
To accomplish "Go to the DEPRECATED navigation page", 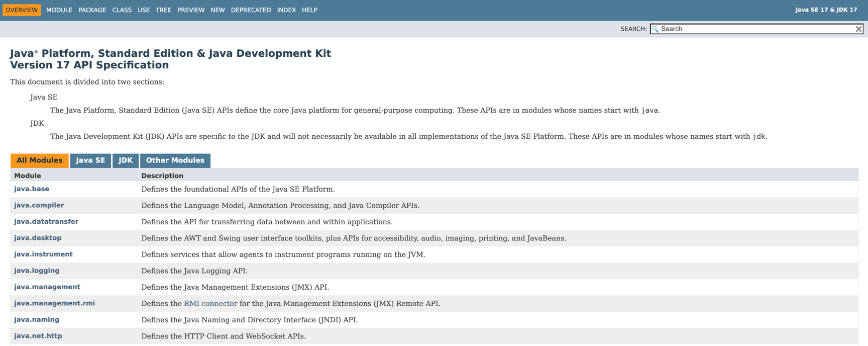I will coord(251,10).
